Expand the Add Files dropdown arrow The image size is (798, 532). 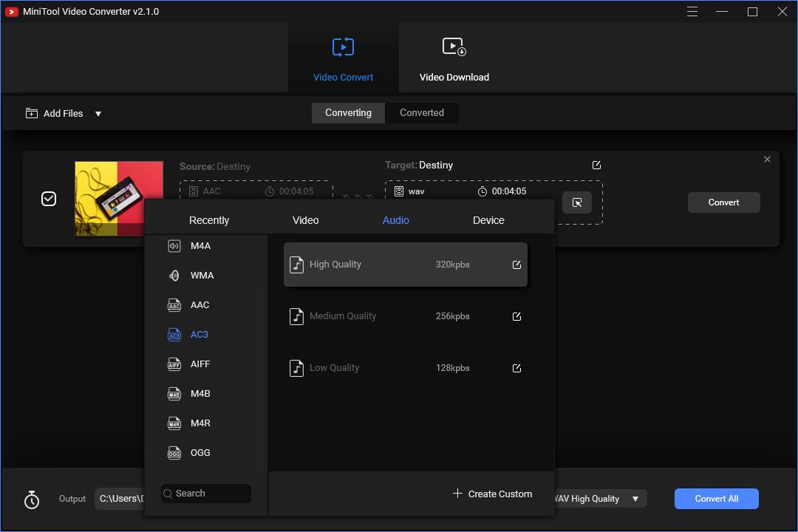[98, 114]
